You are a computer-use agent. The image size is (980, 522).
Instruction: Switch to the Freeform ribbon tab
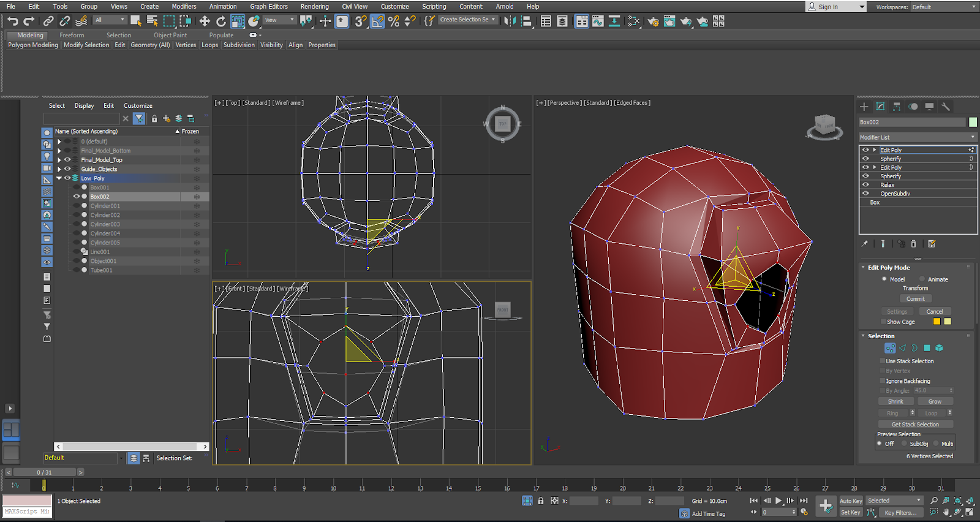72,35
